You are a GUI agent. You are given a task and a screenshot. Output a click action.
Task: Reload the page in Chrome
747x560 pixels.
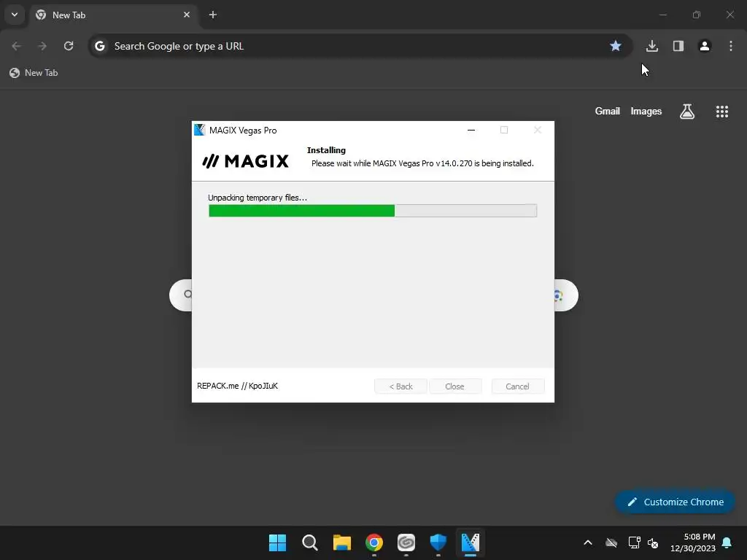point(69,46)
